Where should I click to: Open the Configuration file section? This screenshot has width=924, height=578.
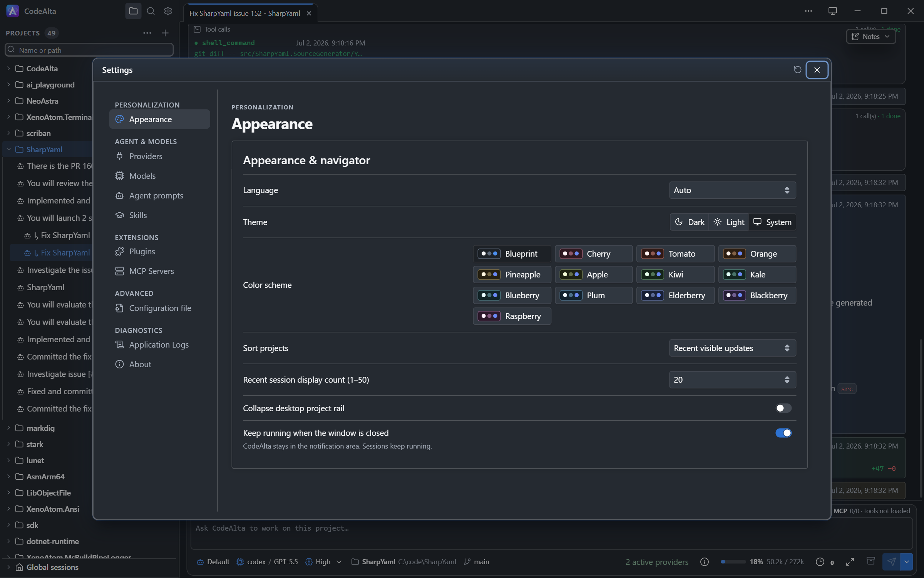(159, 308)
